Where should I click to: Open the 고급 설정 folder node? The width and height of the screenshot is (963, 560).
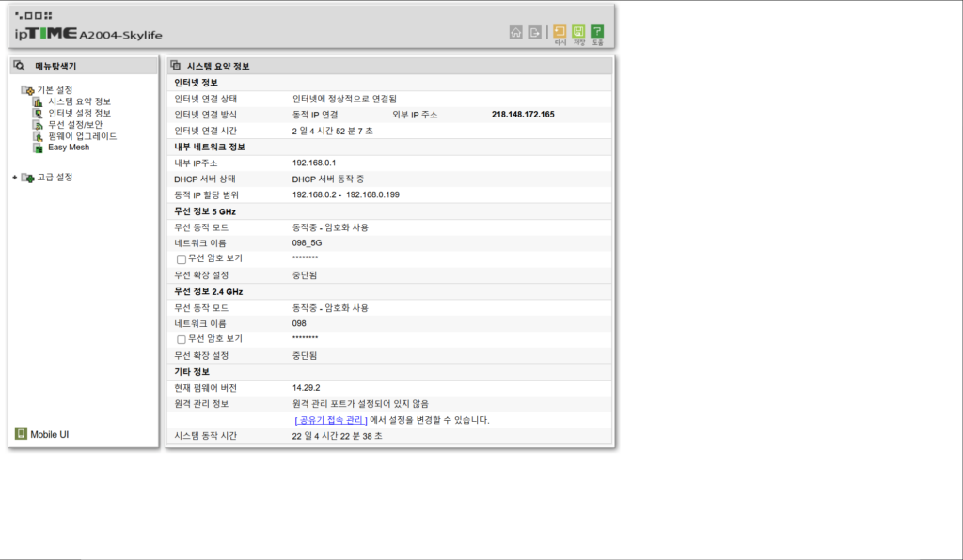click(54, 178)
